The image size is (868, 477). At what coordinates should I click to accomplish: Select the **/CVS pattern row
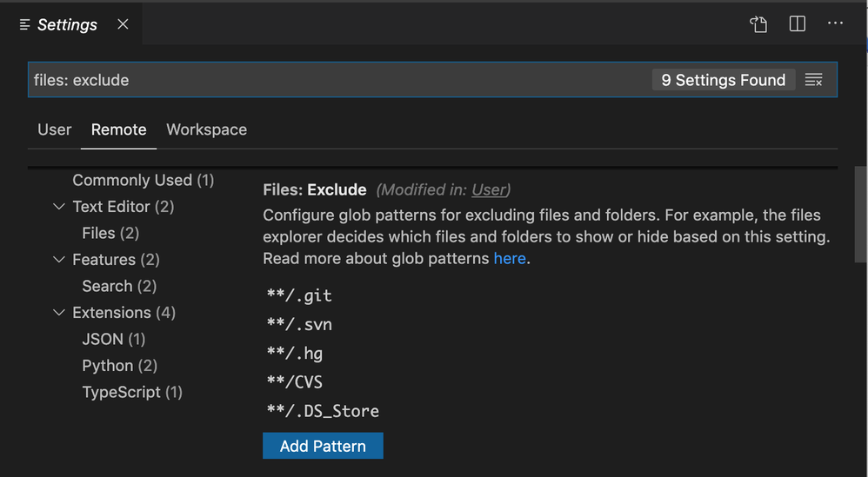click(x=294, y=382)
